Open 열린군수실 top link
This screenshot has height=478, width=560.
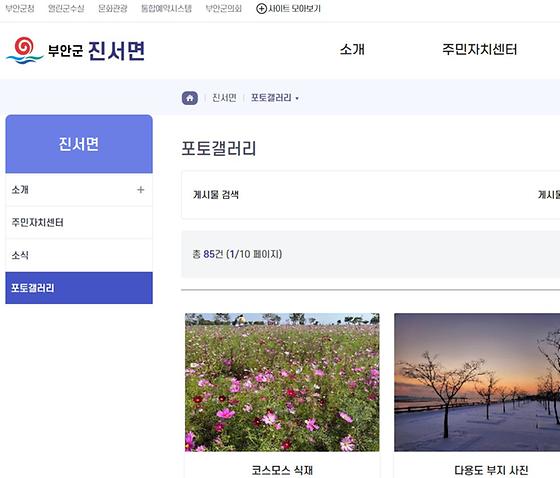pyautogui.click(x=66, y=9)
